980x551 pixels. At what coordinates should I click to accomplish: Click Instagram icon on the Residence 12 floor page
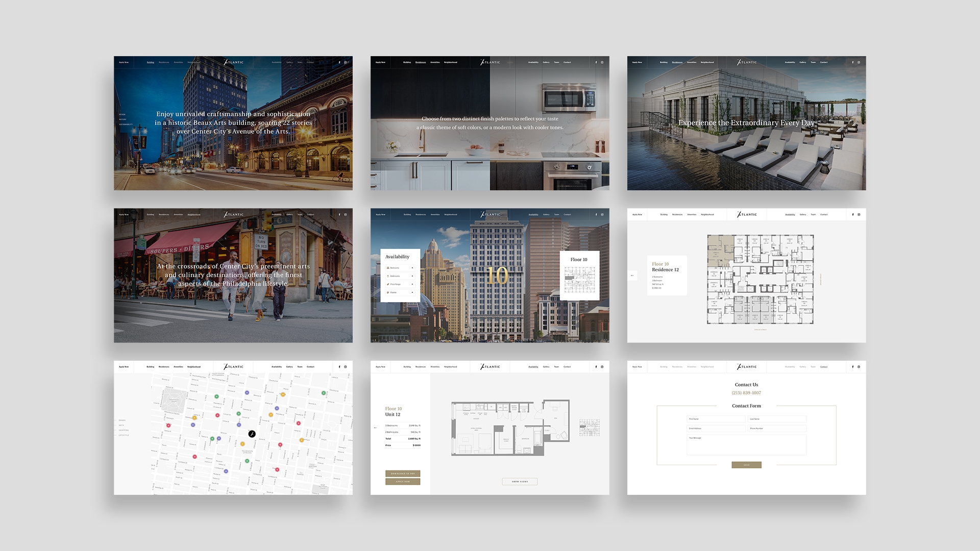[x=859, y=215]
